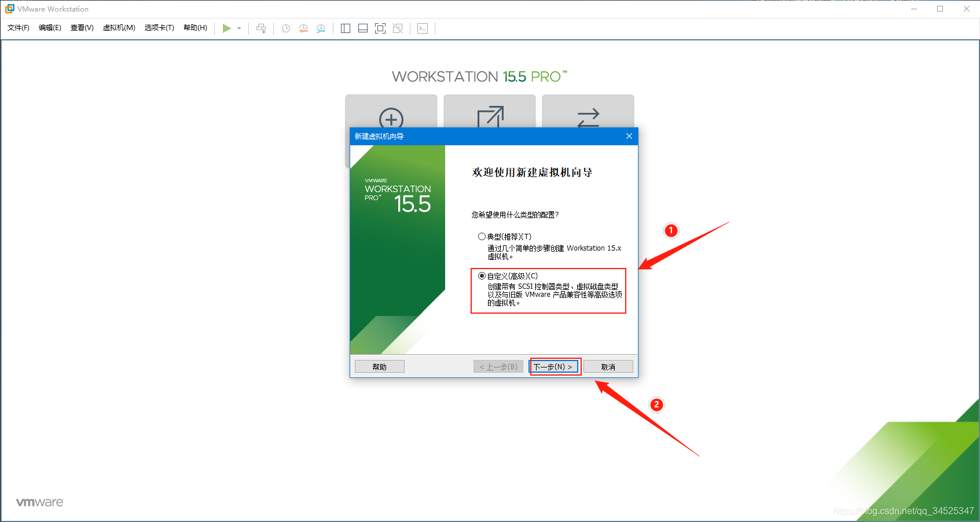Click the 欢迎使用新建虚拟机向导 heading

[532, 172]
